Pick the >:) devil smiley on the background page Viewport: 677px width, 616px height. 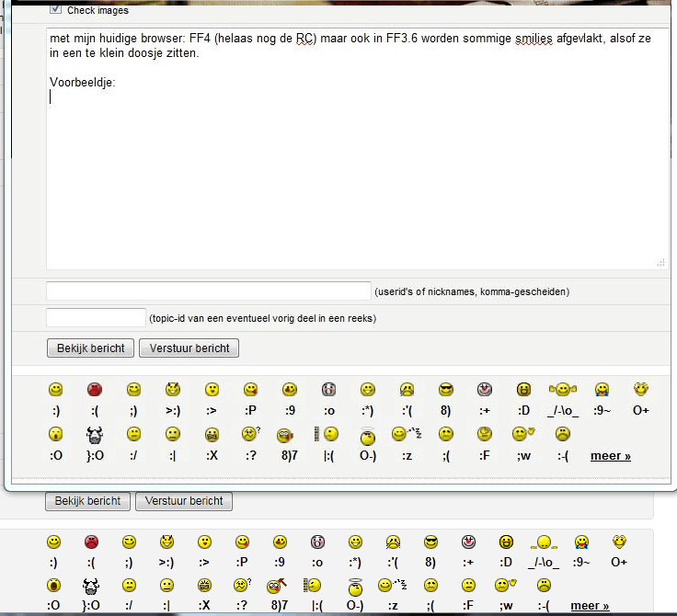(166, 542)
